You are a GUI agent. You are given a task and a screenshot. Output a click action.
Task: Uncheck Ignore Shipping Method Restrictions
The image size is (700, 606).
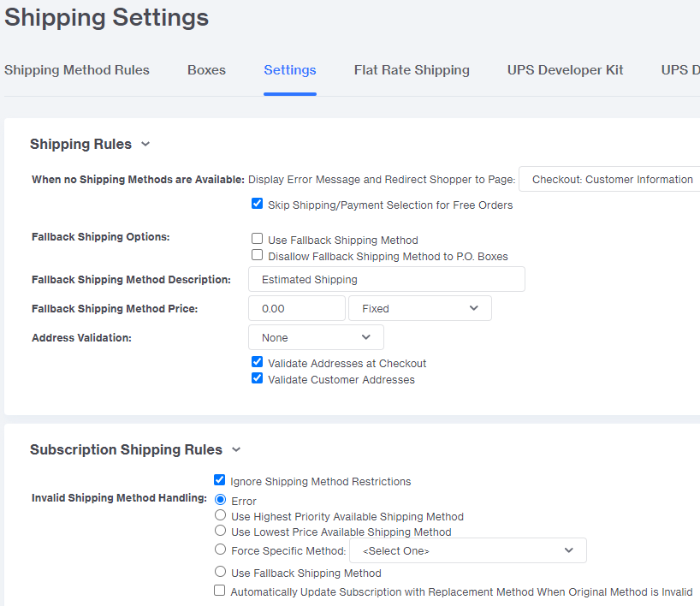(x=220, y=480)
